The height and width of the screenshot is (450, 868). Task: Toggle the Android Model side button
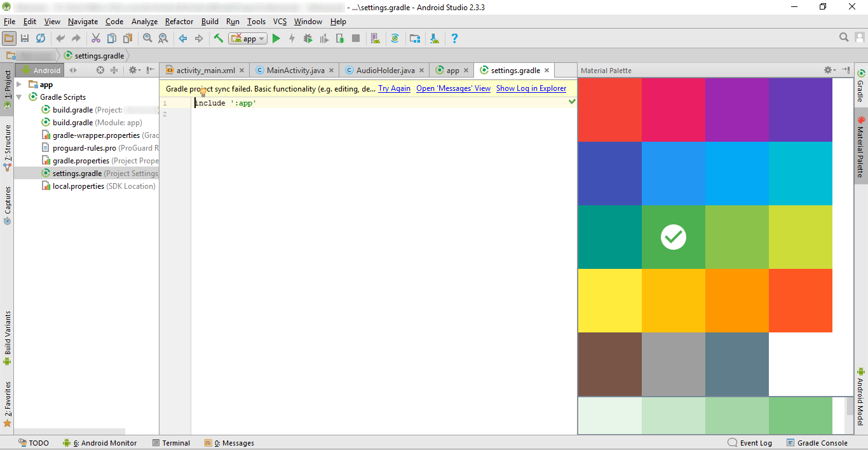coord(861,396)
